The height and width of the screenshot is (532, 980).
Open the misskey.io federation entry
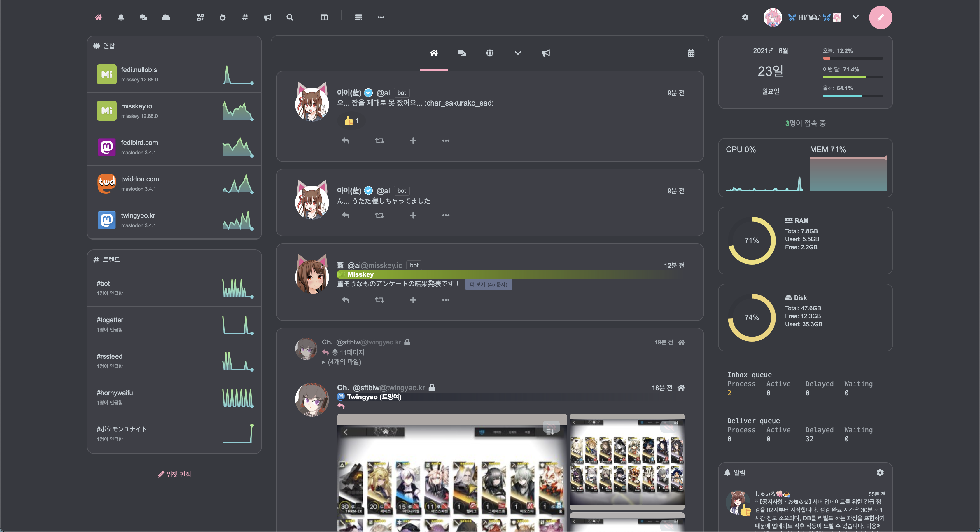pos(174,111)
